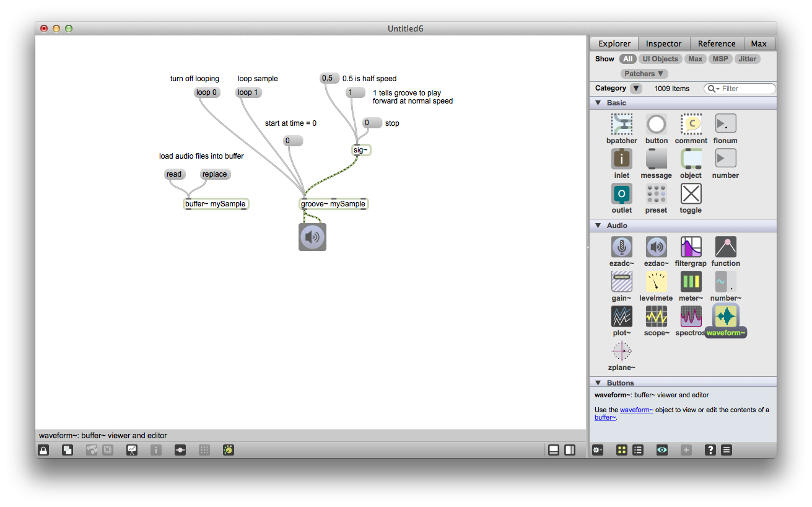Click the 'read' message box
Viewport: 812px width, 507px height.
[x=175, y=174]
